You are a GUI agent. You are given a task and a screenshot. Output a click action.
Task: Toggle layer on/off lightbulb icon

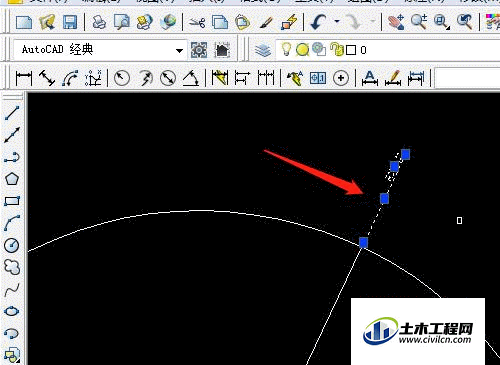286,49
